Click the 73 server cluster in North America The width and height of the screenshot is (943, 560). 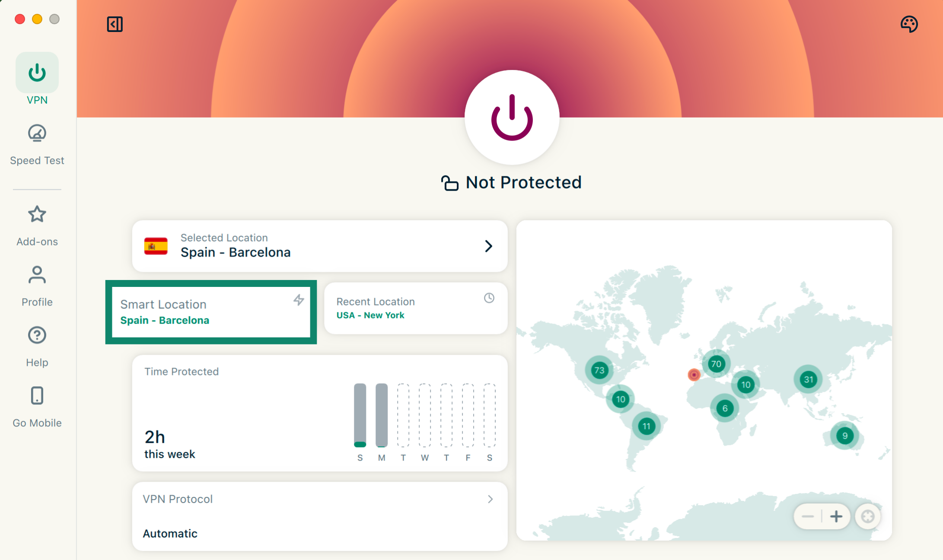click(x=599, y=370)
